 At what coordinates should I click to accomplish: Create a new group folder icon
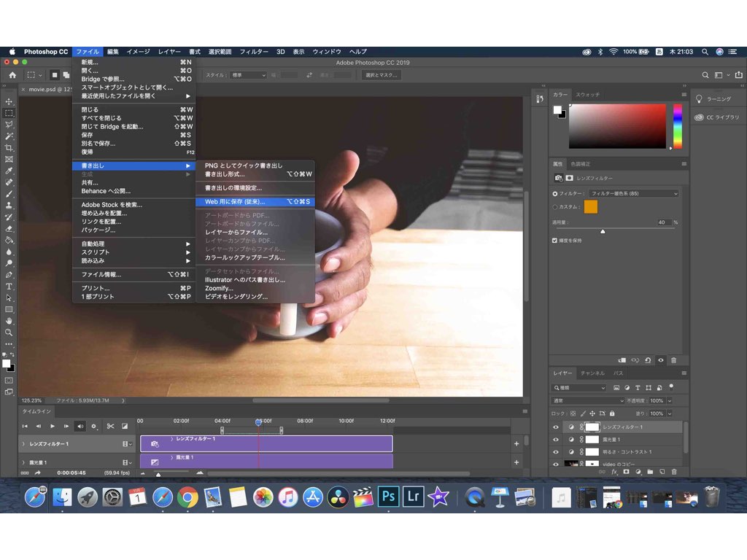click(x=650, y=472)
